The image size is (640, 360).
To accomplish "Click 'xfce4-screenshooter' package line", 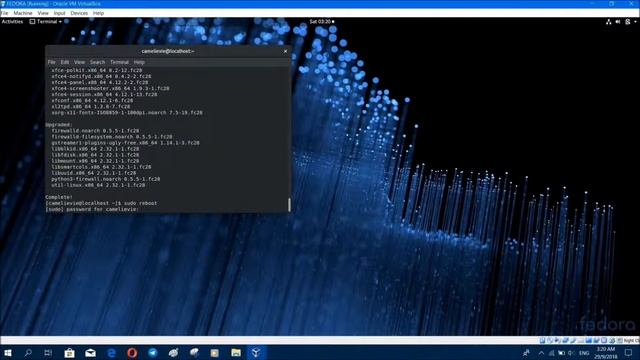I will (x=110, y=88).
